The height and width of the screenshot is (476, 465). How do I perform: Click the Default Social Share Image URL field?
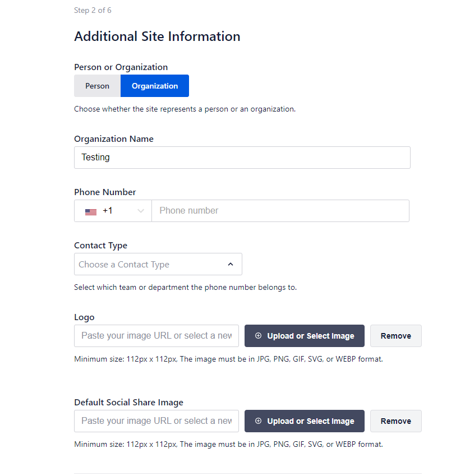(x=156, y=421)
